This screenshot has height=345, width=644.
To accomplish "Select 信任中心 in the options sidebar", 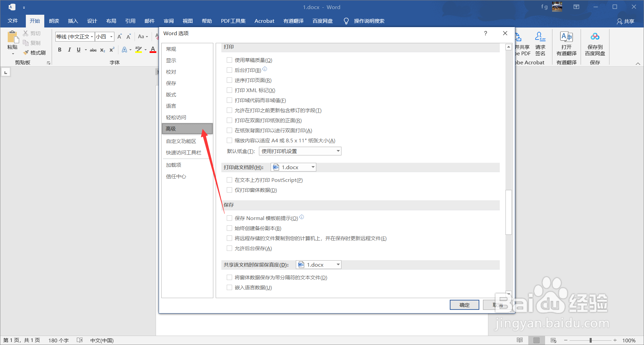I will point(176,176).
